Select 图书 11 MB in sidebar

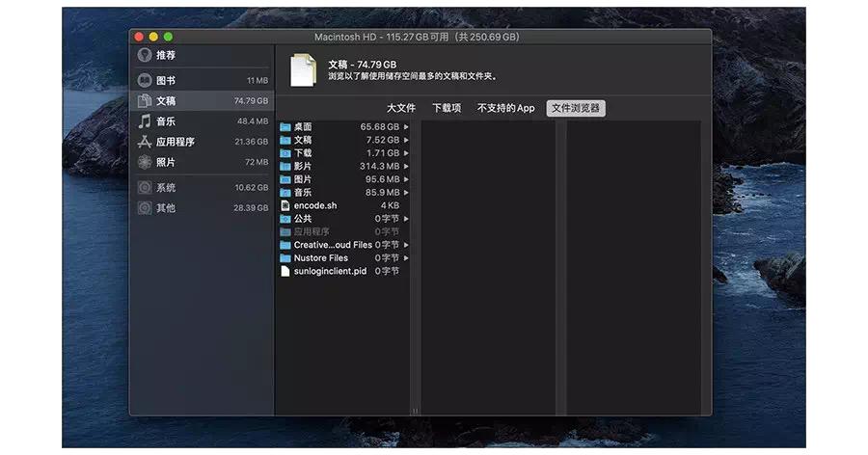(203, 80)
